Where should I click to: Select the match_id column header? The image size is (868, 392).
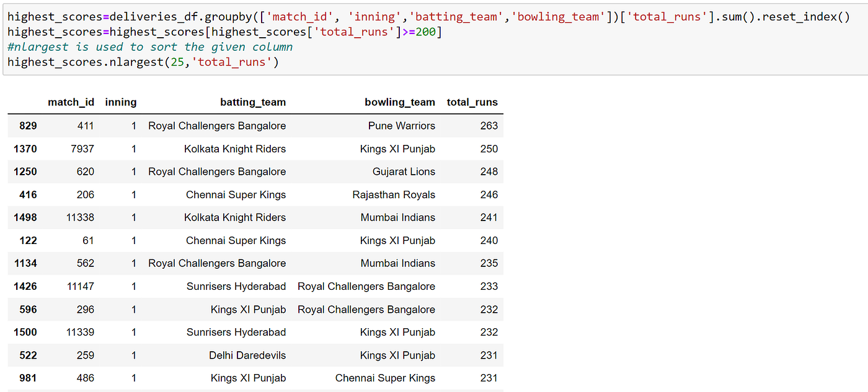pyautogui.click(x=71, y=102)
